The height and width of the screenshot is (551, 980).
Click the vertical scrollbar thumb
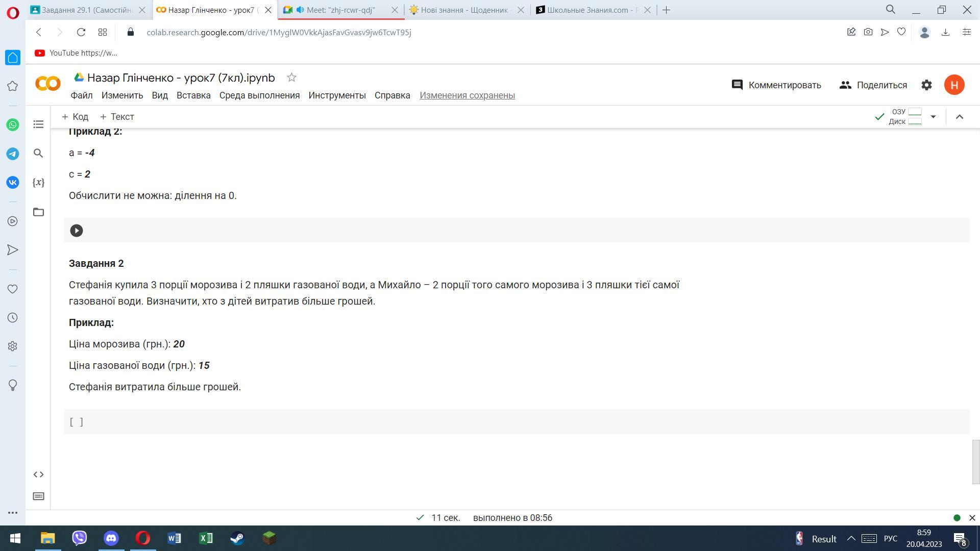975,462
